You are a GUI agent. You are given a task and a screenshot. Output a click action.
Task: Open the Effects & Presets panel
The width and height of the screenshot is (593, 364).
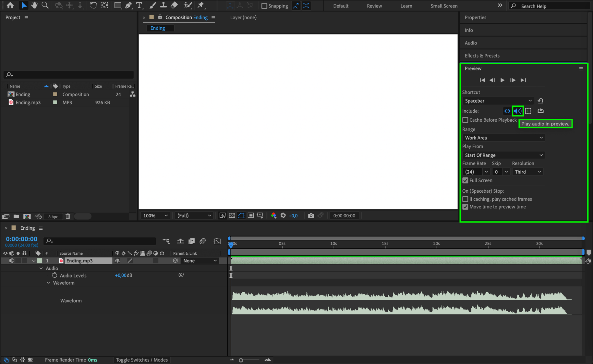[x=482, y=56]
